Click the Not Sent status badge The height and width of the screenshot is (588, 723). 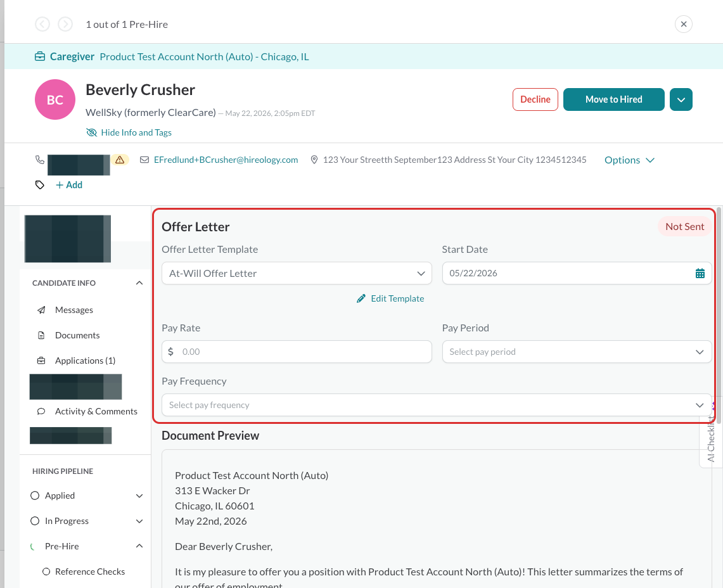pos(684,226)
